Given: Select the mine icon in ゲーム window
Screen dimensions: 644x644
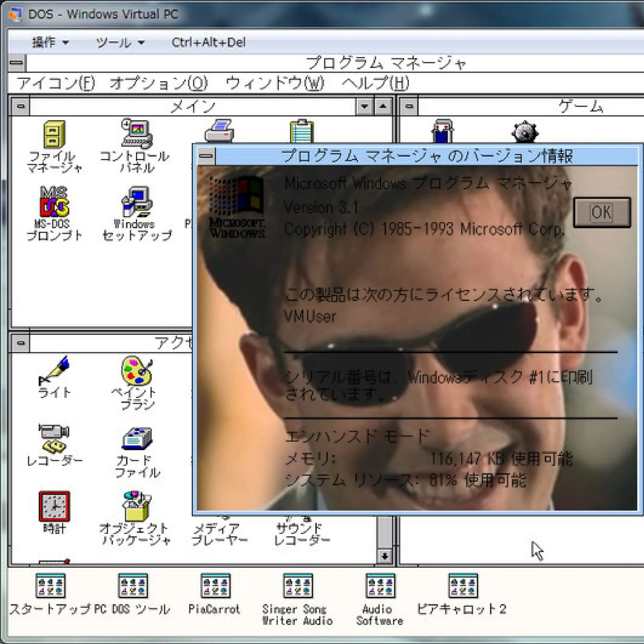Looking at the screenshot, I should pyautogui.click(x=525, y=132).
